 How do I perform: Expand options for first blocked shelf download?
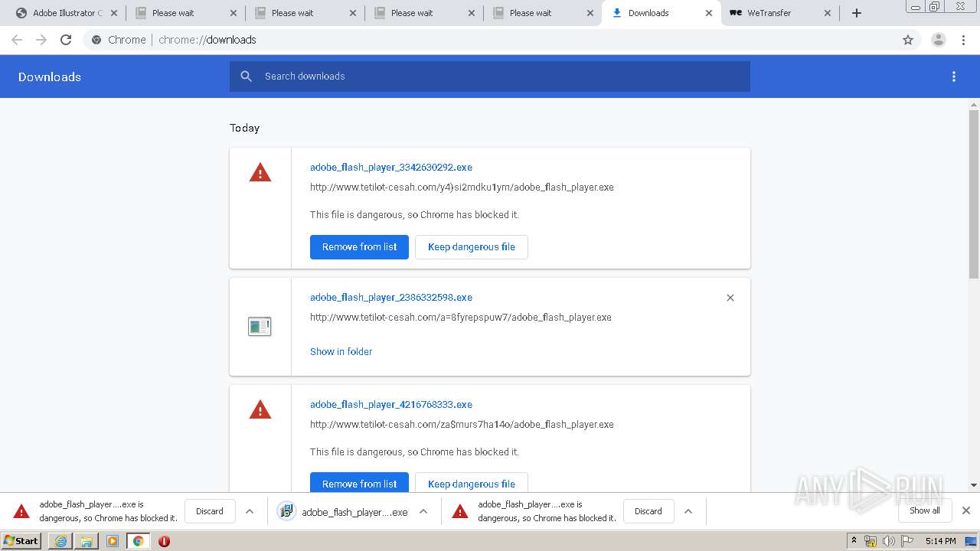click(x=250, y=511)
